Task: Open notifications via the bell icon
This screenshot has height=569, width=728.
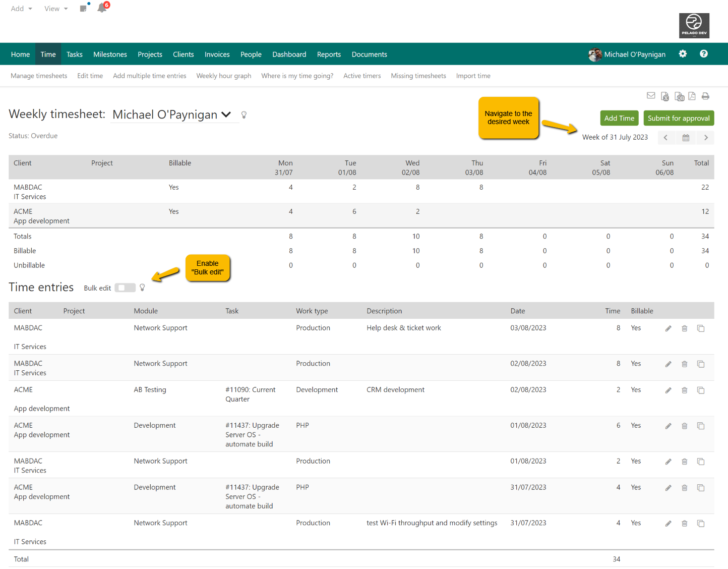Action: [102, 8]
